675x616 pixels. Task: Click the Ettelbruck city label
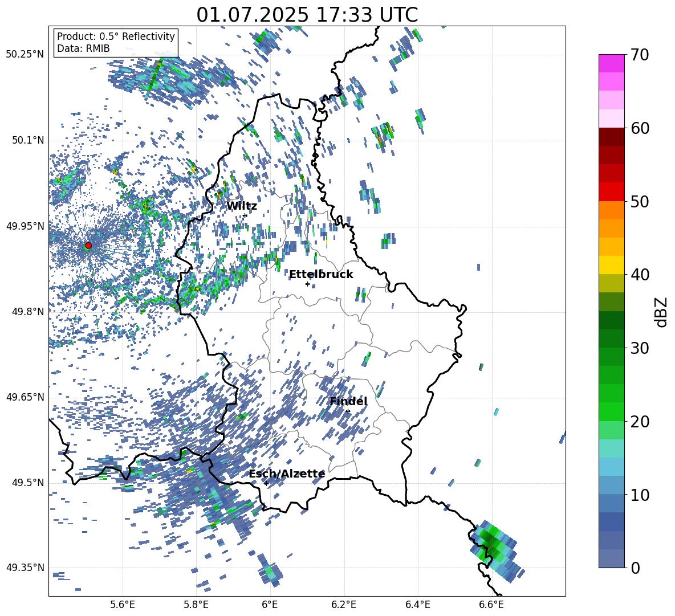(x=321, y=275)
